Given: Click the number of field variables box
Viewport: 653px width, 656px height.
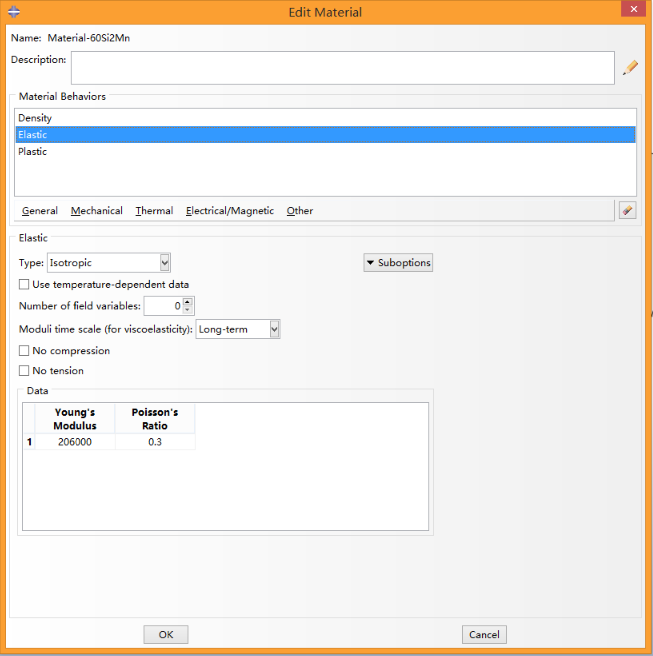Looking at the screenshot, I should 164,306.
